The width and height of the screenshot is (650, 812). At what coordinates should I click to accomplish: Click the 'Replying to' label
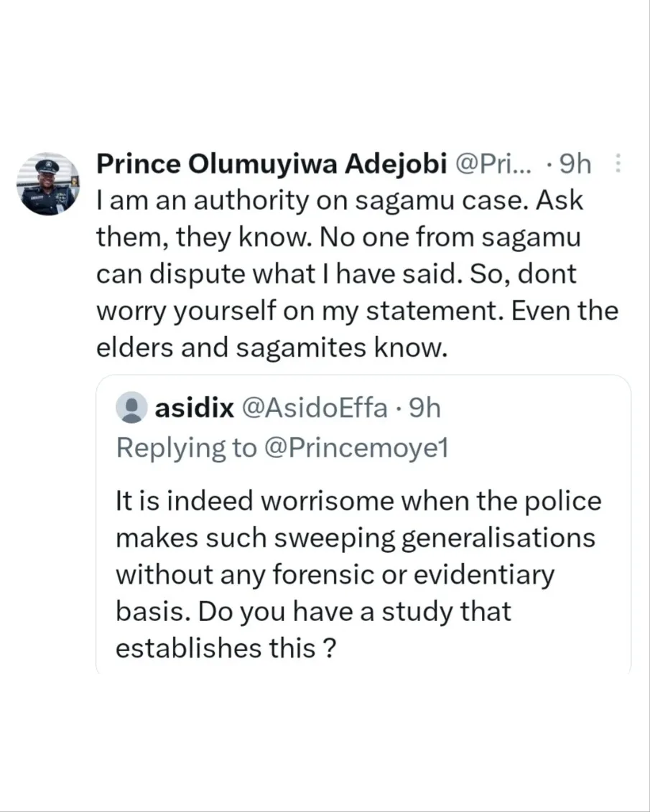click(187, 447)
